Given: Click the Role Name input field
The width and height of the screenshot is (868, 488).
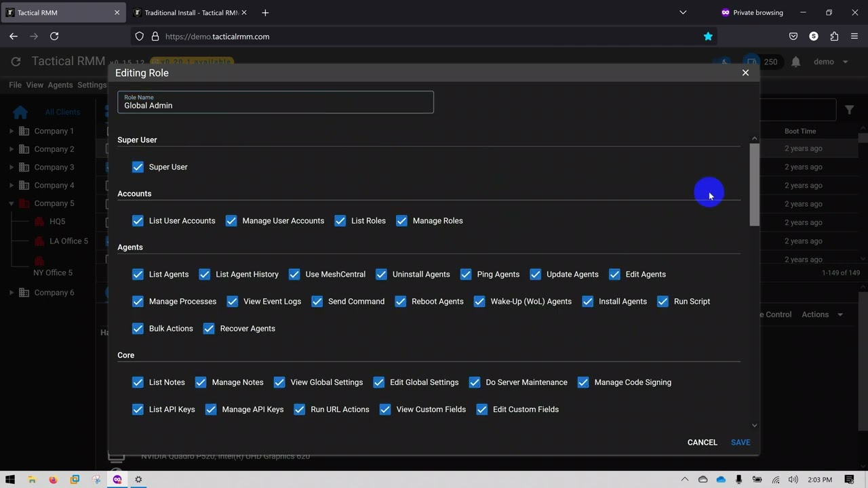Looking at the screenshot, I should pos(275,102).
